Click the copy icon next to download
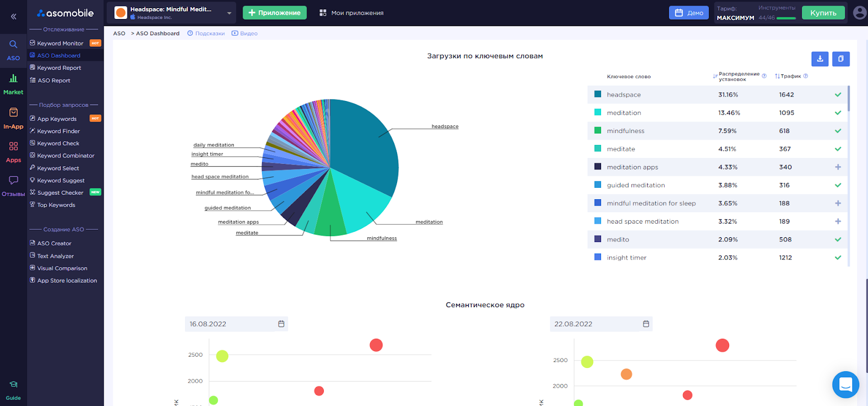Viewport: 868px width, 406px height. point(841,59)
